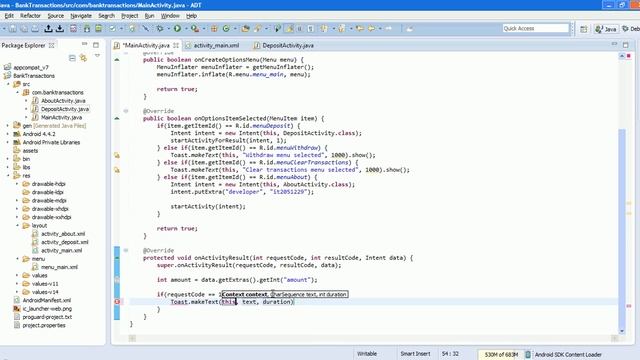Click the upload arrow toolbar icon
This screenshot has height=360, width=640.
[49, 29]
